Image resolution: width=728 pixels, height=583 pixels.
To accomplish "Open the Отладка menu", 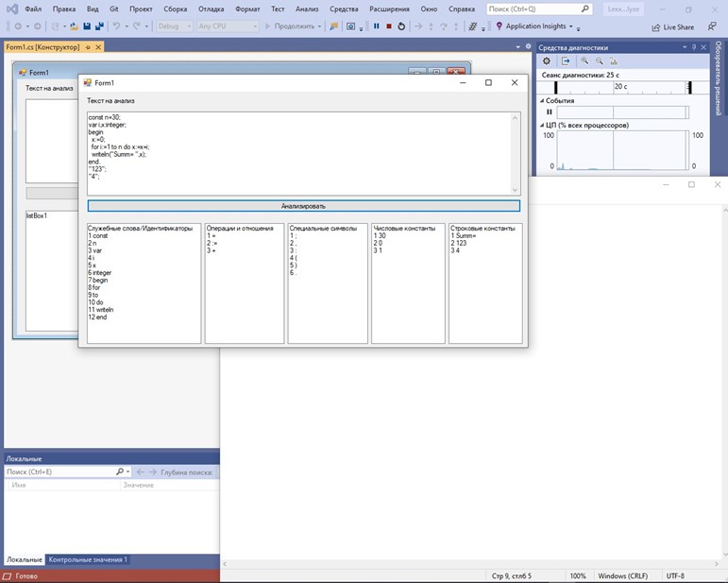I will (211, 9).
